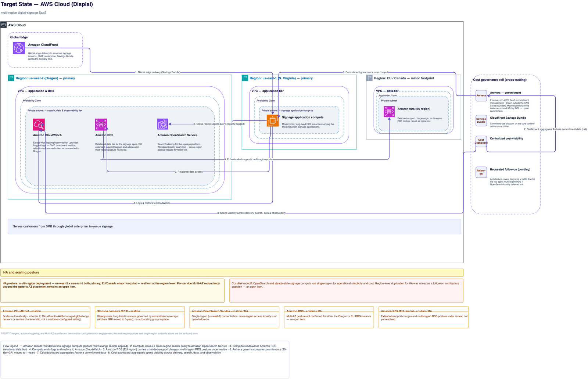This screenshot has height=388, width=588.
Task: Click 'Region: us-west-2 (Oregon) — primary' label
Action: pyautogui.click(x=45, y=78)
